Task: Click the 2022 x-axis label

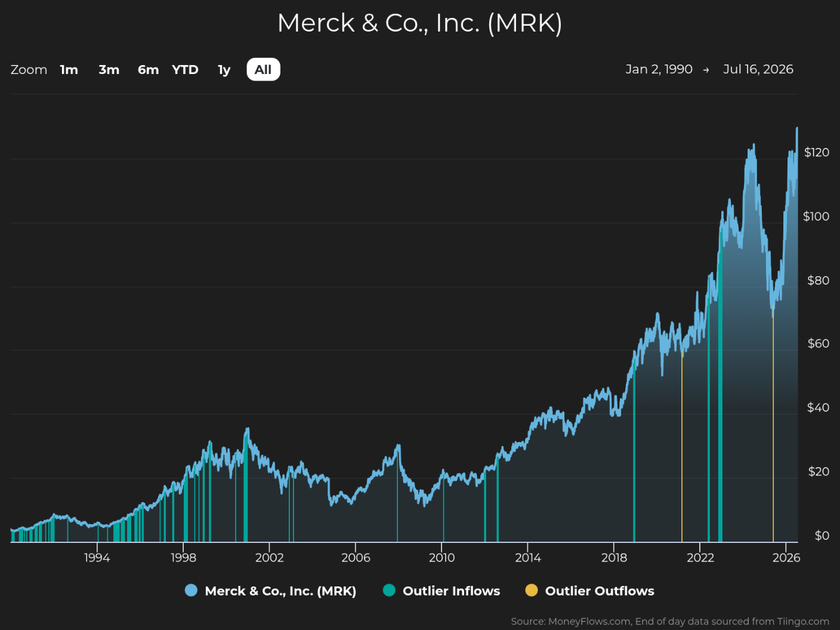Action: (700, 558)
